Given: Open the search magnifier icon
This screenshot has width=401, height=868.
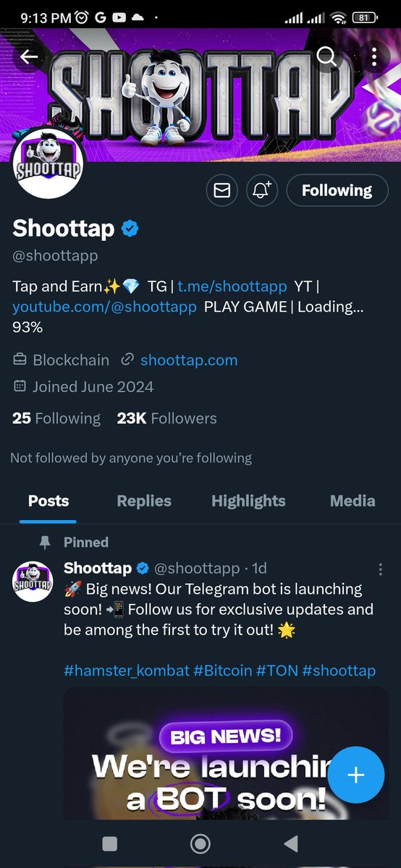Looking at the screenshot, I should 327,57.
